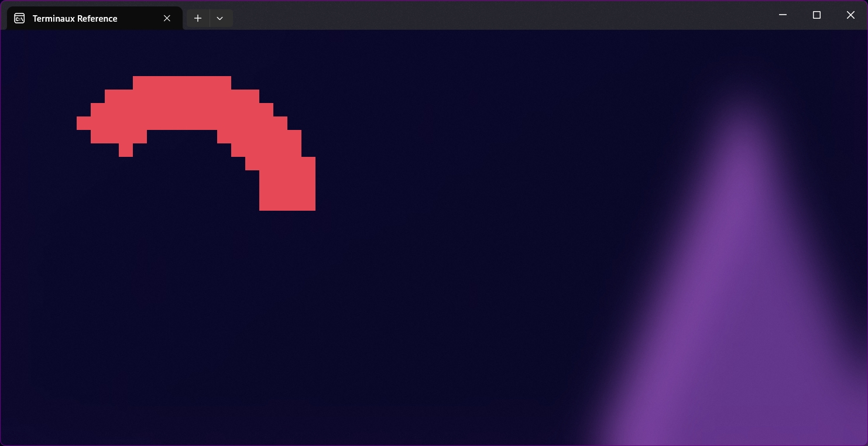This screenshot has width=868, height=446.
Task: Open a new tab with plus button
Action: click(198, 18)
